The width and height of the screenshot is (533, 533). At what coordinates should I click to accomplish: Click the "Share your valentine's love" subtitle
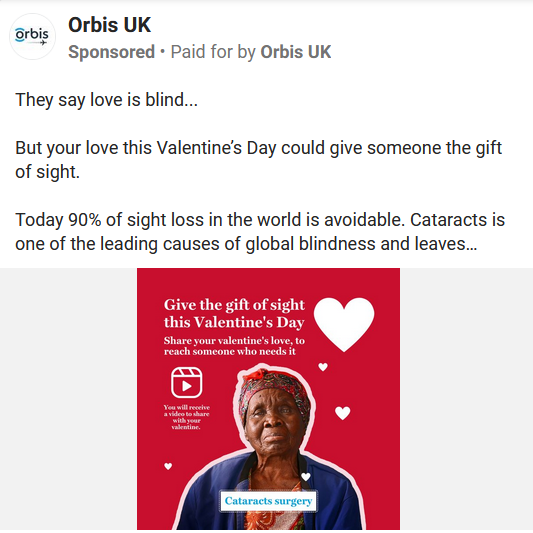coord(234,346)
